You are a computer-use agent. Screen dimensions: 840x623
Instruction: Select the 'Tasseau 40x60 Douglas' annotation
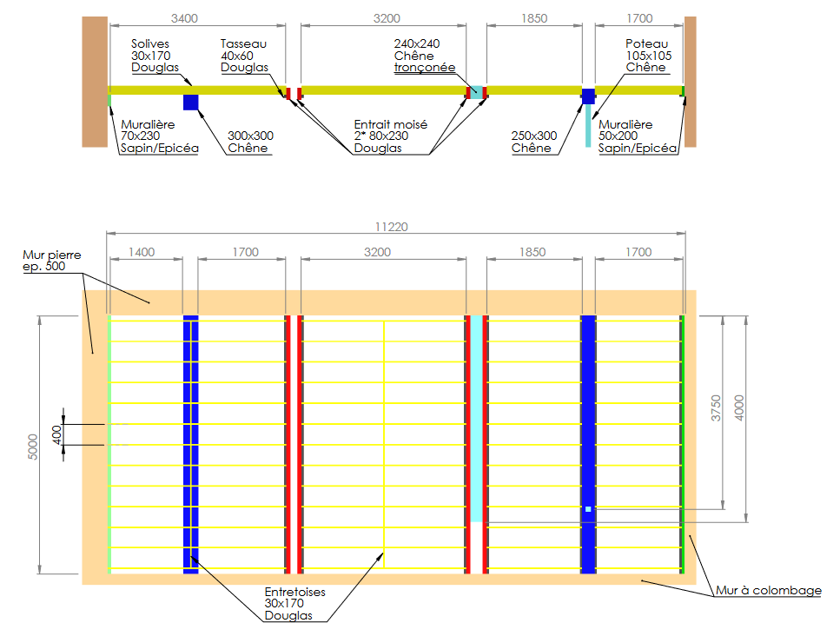[244, 56]
